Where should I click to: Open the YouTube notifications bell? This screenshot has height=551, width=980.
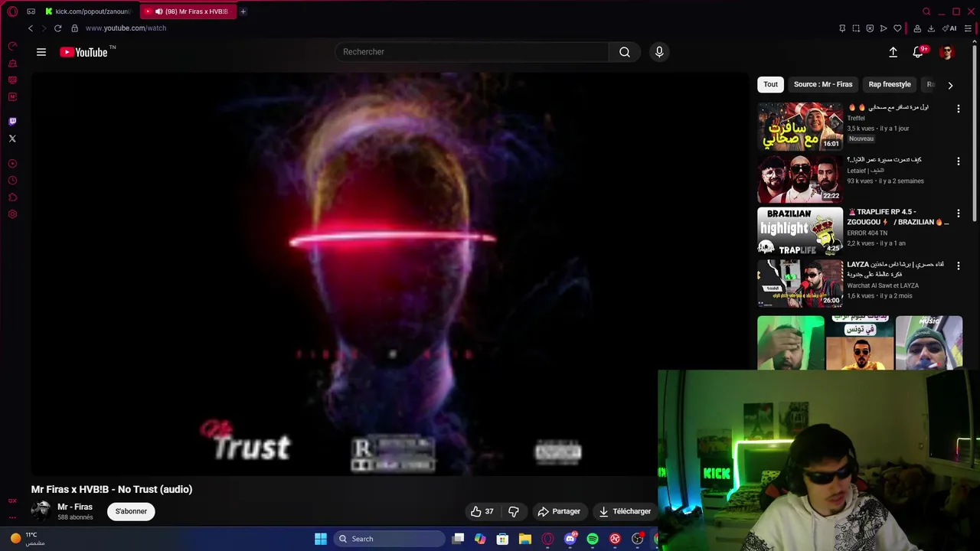point(918,52)
